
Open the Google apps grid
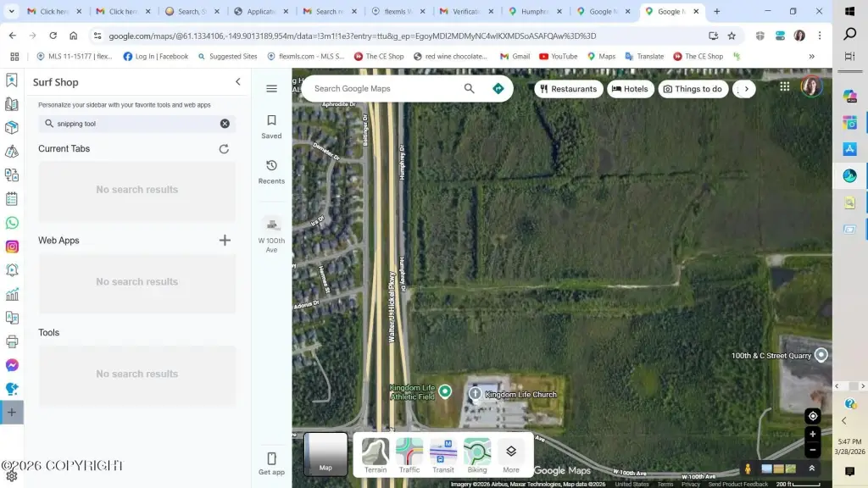pyautogui.click(x=785, y=86)
